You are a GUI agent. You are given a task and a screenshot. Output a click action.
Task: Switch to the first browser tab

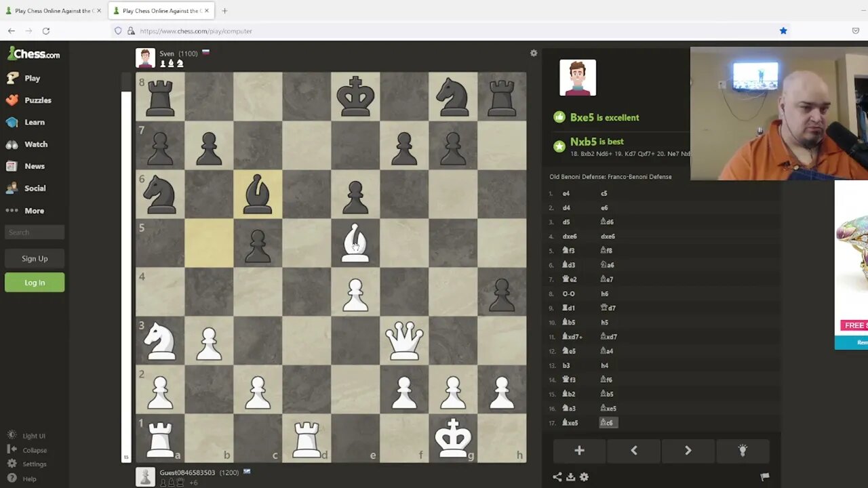53,11
